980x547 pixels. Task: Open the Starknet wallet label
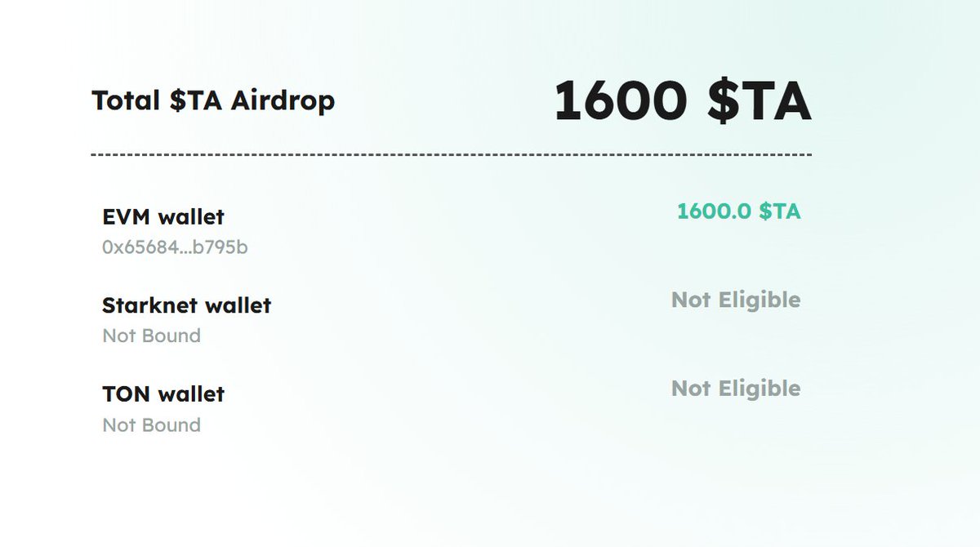(187, 305)
